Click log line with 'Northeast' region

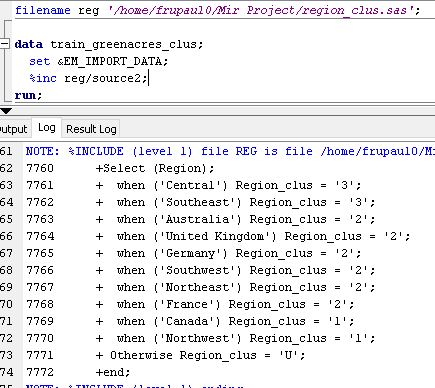[235, 287]
